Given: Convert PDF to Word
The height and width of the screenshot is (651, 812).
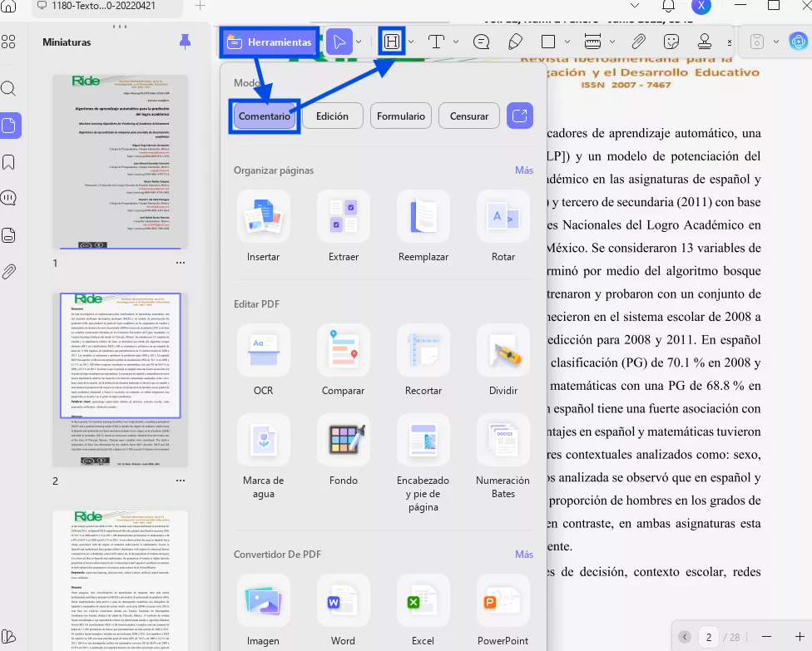Looking at the screenshot, I should pos(344,610).
